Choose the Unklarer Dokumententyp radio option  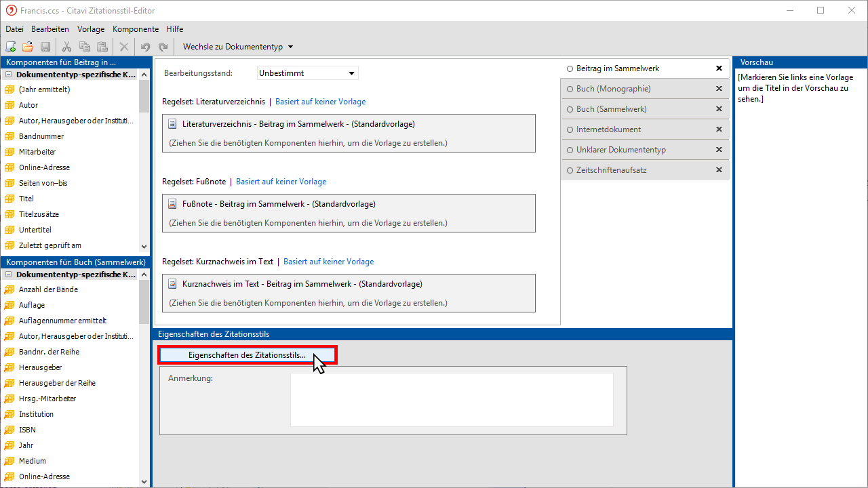tap(570, 150)
